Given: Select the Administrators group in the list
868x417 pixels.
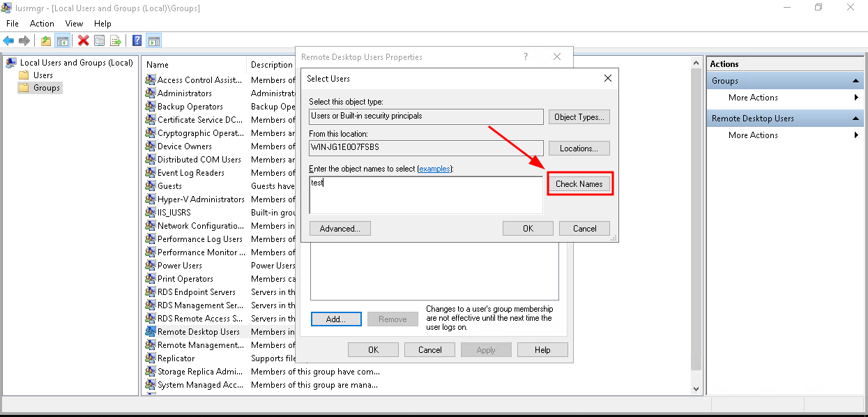Looking at the screenshot, I should point(184,93).
